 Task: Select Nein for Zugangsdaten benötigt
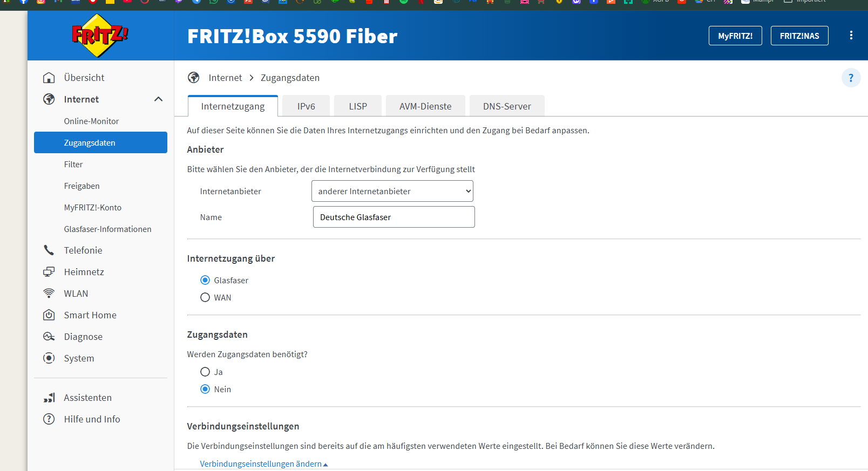(x=205, y=389)
